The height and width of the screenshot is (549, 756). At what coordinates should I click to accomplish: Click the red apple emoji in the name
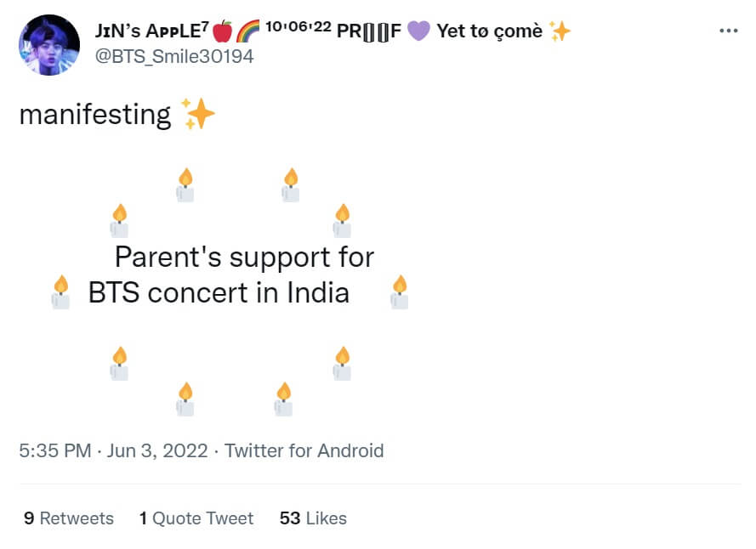[223, 31]
